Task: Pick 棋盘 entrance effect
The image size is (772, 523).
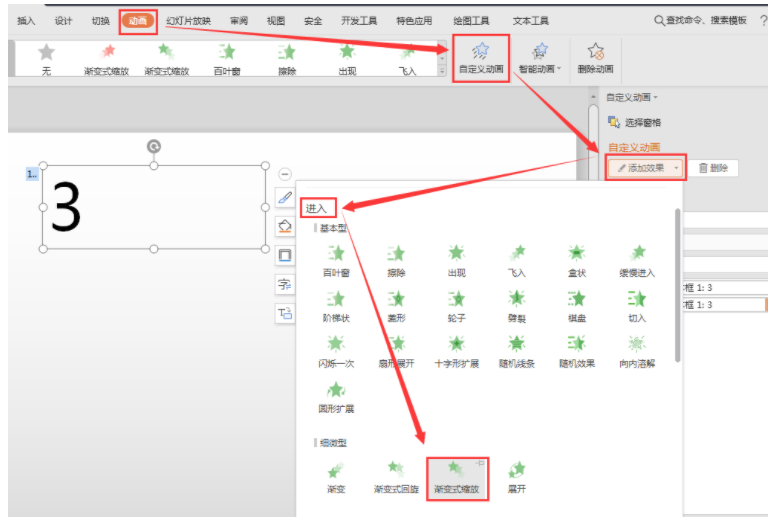Action: click(577, 306)
